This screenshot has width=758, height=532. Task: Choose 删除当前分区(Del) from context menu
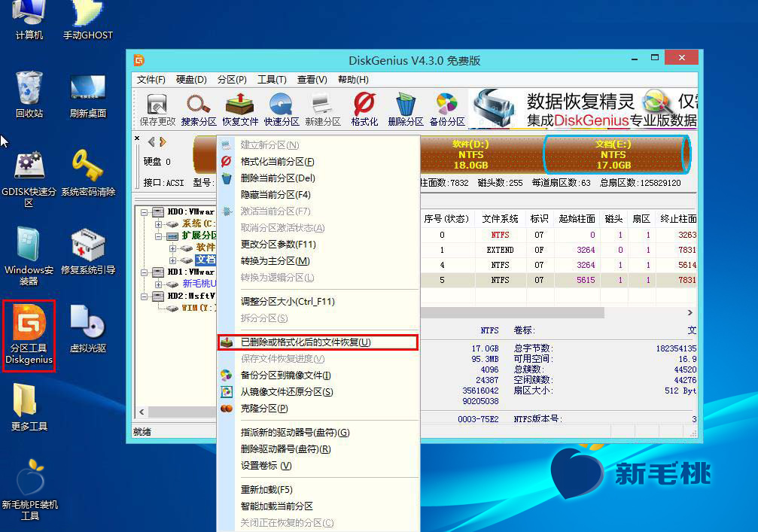pyautogui.click(x=318, y=178)
